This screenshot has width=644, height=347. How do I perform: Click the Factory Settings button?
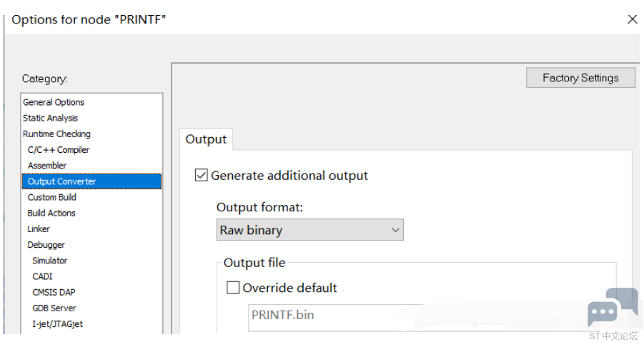[x=580, y=78]
